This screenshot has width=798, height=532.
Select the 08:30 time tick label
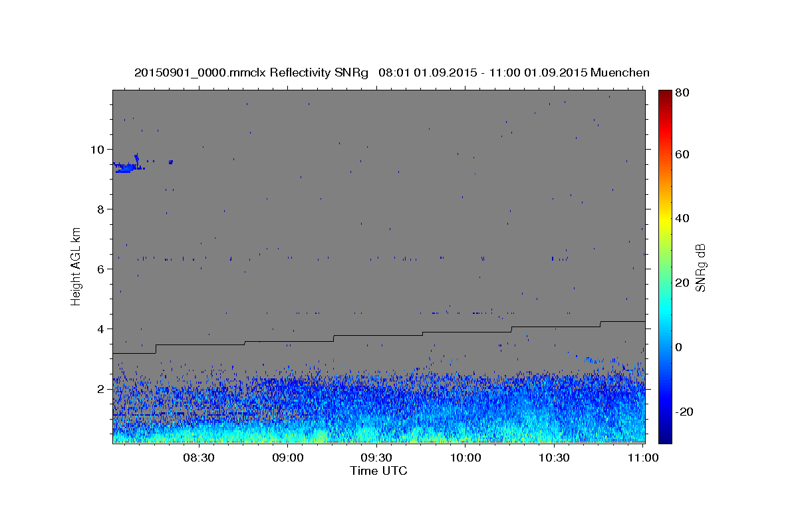point(199,458)
